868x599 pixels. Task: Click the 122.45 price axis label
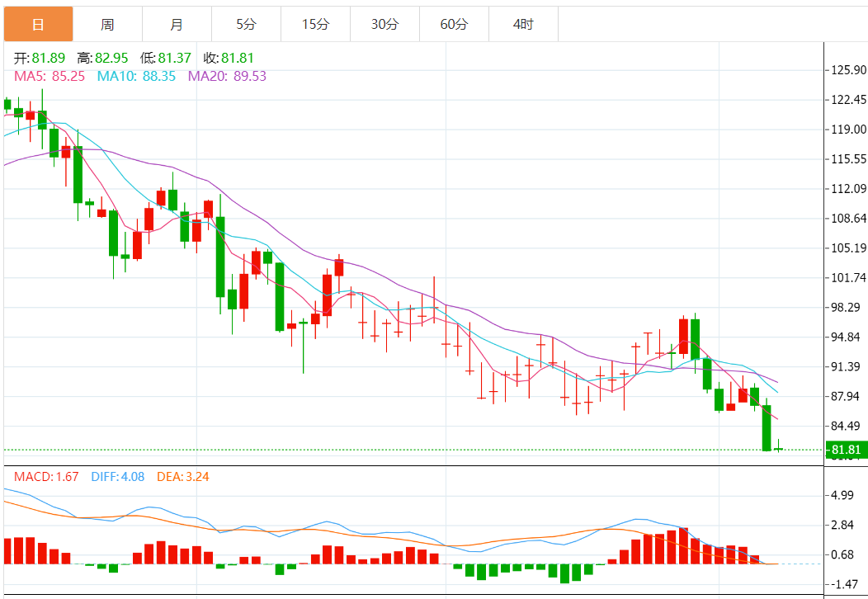point(849,100)
